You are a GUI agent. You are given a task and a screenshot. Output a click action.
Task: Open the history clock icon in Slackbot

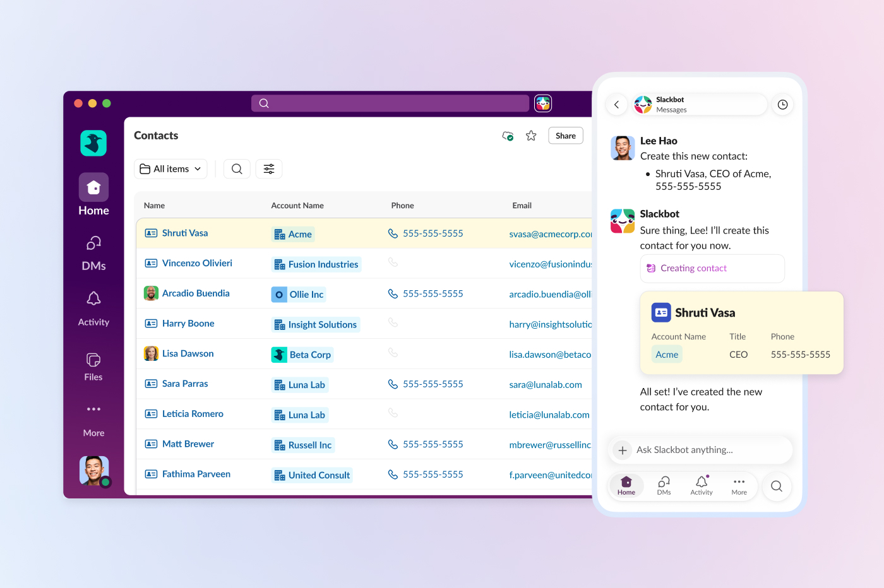(782, 105)
